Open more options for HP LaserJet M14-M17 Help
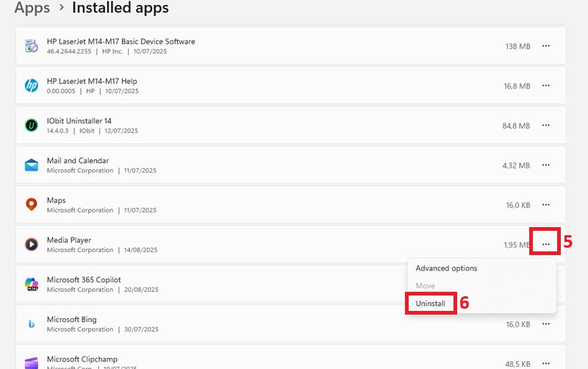Viewport: 588px width, 369px height. (546, 85)
